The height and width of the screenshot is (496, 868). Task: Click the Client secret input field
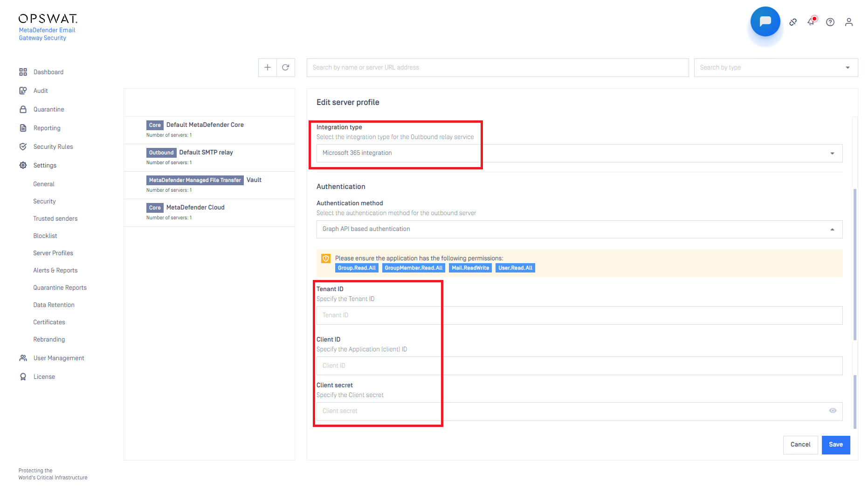pos(579,411)
